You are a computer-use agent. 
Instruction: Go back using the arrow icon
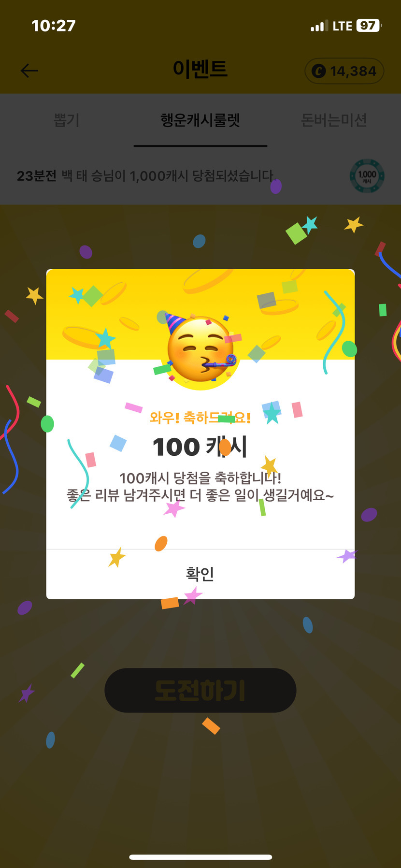pyautogui.click(x=29, y=71)
